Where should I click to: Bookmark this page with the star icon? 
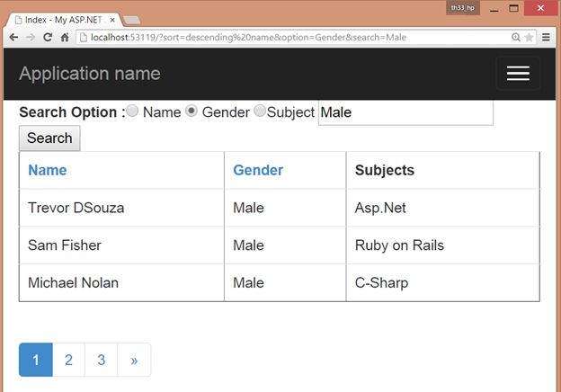(x=529, y=37)
